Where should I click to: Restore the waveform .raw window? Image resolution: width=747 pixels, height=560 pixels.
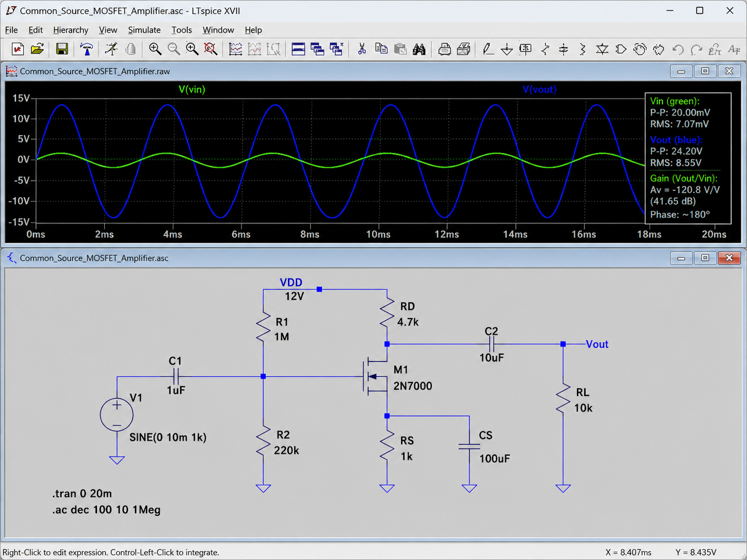click(x=705, y=71)
